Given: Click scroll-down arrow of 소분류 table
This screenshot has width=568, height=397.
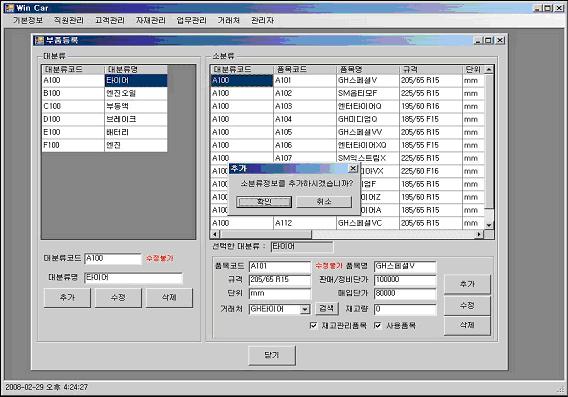Looking at the screenshot, I should 489,225.
